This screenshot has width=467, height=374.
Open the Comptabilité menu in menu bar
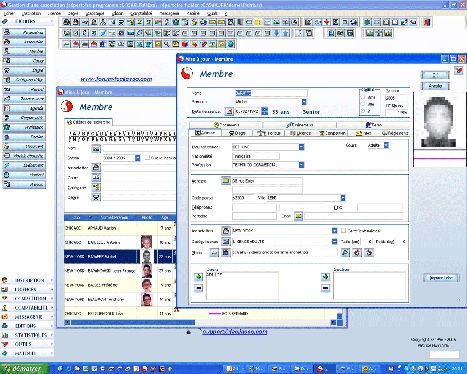[141, 13]
